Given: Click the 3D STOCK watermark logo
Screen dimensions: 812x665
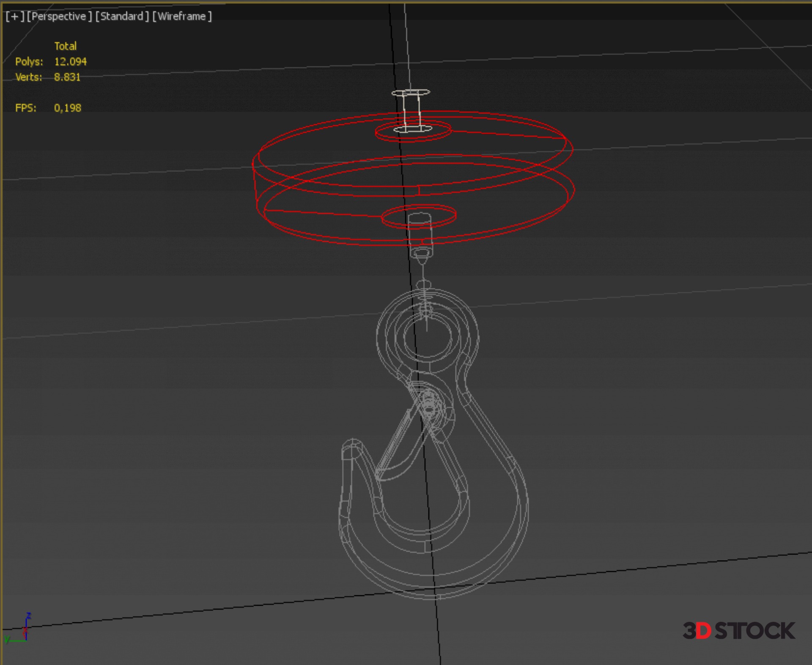Looking at the screenshot, I should pos(738,631).
